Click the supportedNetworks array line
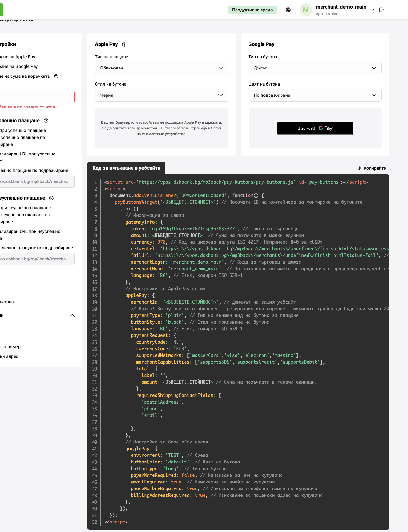The height and width of the screenshot is (532, 408). tap(219, 355)
